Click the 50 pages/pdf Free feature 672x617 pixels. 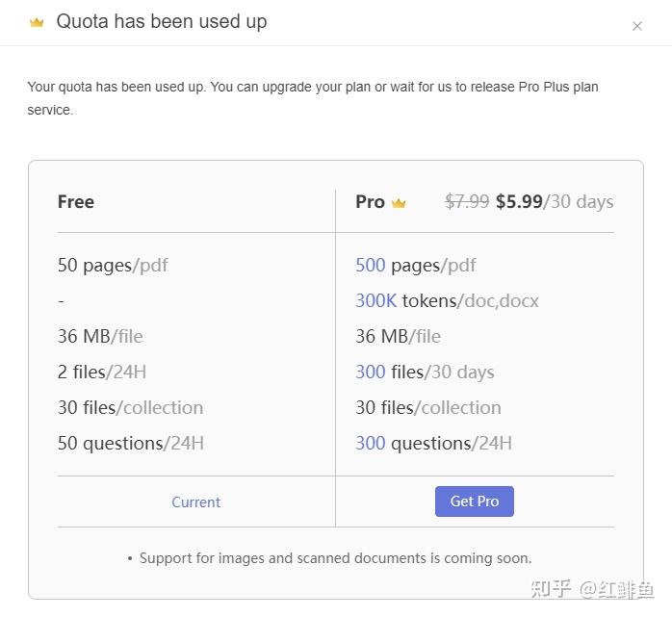[x=113, y=266]
